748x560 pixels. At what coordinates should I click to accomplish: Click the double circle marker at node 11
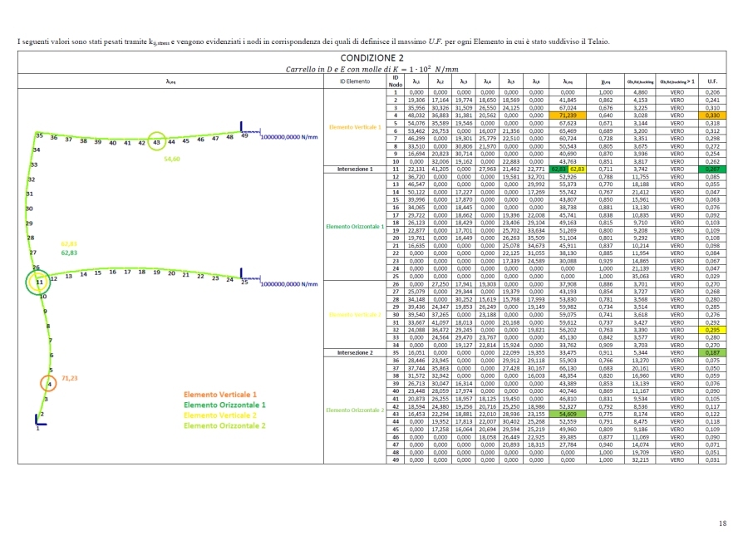coord(38,283)
